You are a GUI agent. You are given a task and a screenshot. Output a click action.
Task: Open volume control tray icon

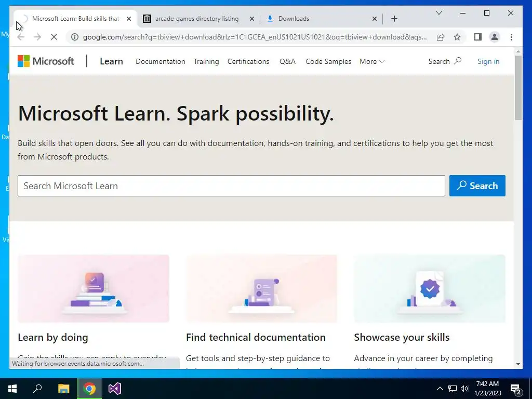464,389
